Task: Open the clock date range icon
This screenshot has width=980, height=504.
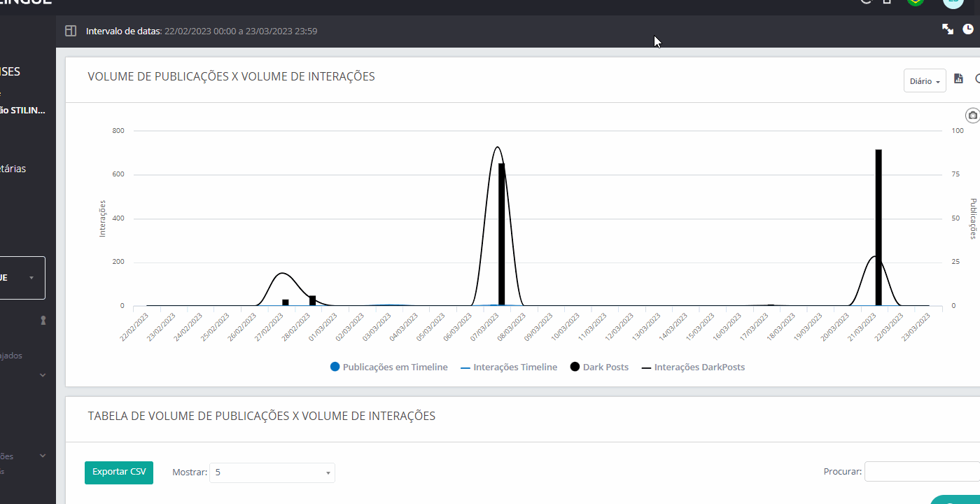Action: click(x=968, y=29)
